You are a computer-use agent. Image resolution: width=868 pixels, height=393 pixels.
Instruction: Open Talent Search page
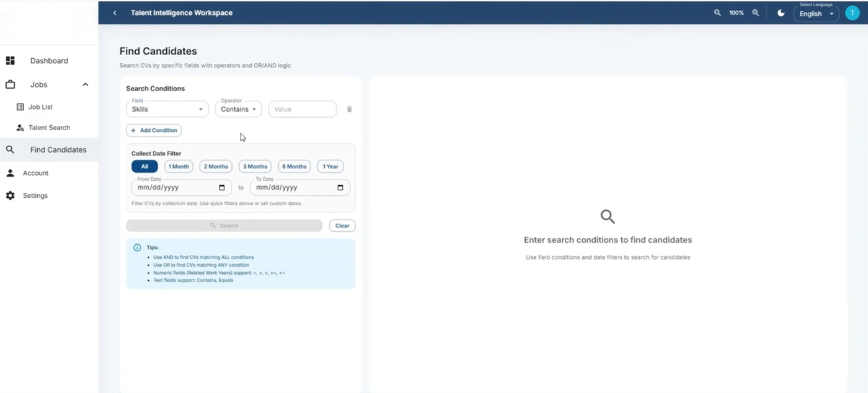(49, 128)
